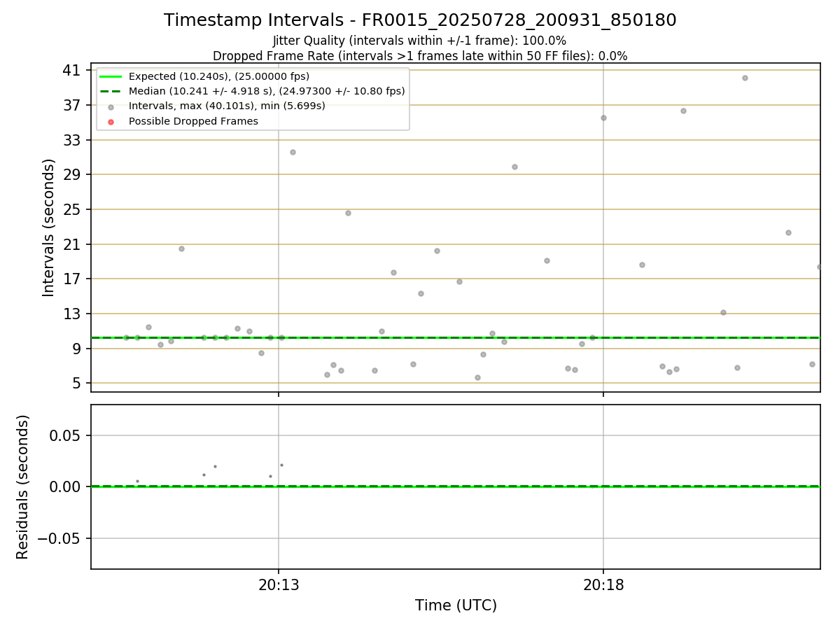Viewport: 840px width, 630px height.
Task: Click the '25' y-axis tick label
Action: click(x=72, y=209)
